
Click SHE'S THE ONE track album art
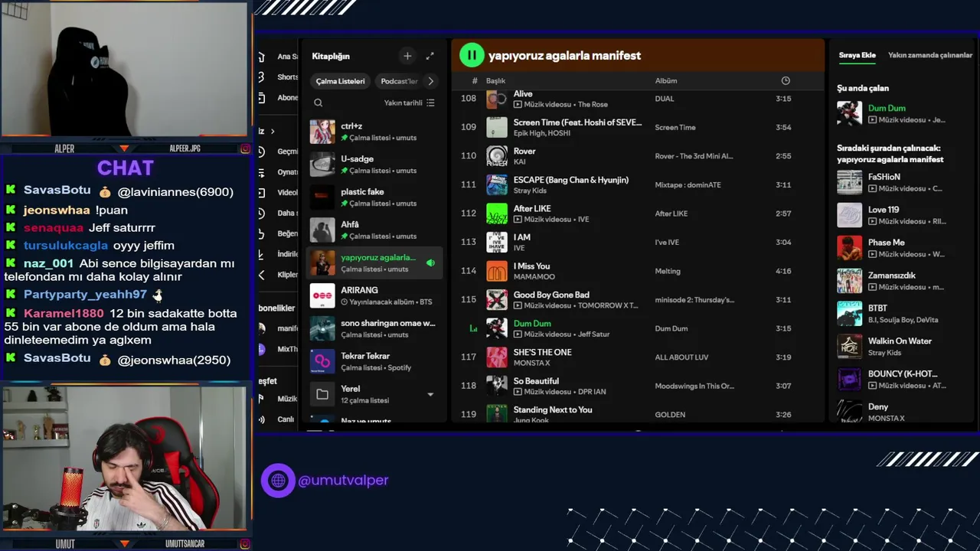tap(497, 357)
